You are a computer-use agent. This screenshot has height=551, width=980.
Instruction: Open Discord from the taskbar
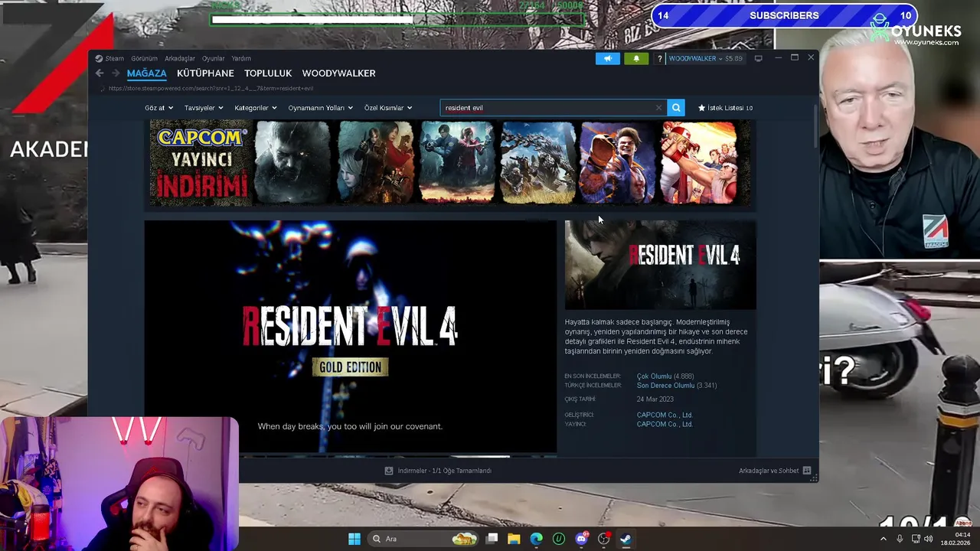pyautogui.click(x=581, y=539)
